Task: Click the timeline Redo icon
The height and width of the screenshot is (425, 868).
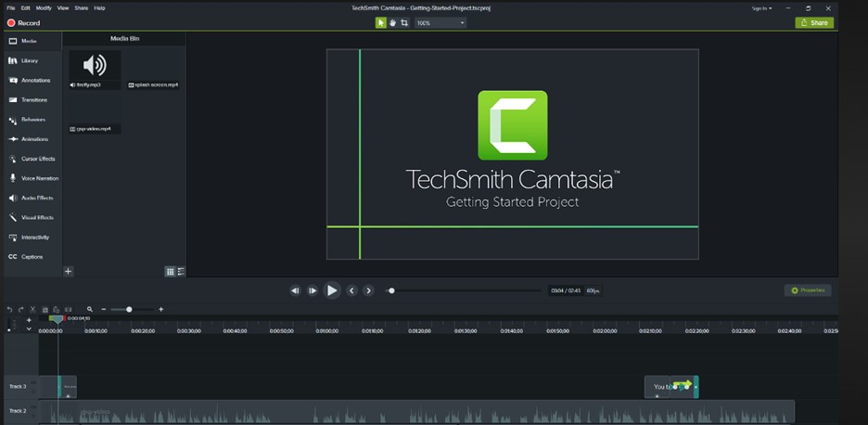Action: point(21,310)
